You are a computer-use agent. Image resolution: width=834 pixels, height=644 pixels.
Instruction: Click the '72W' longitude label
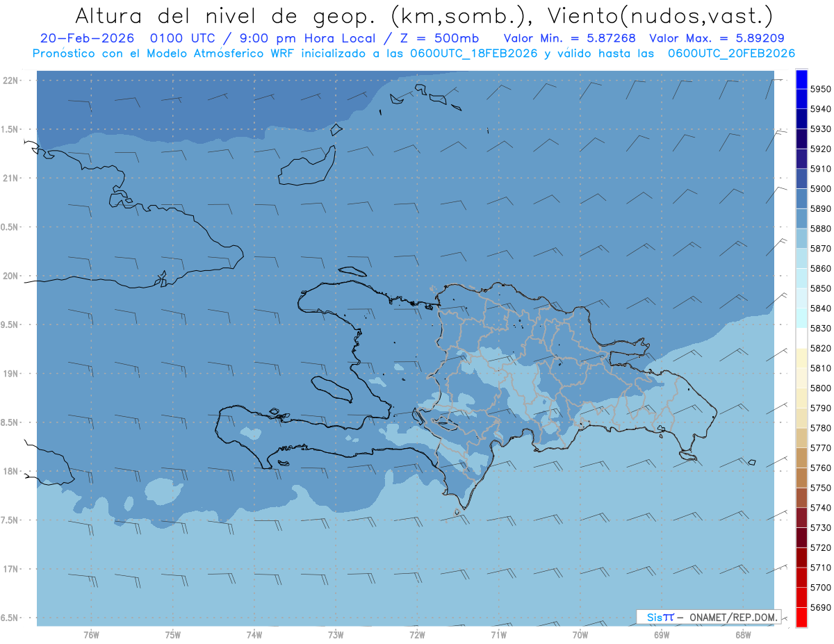[x=417, y=635]
